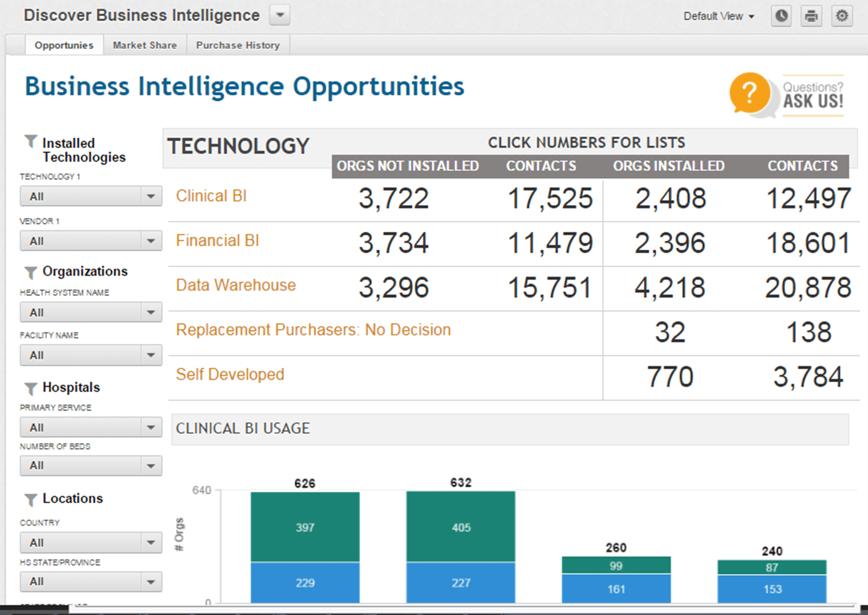Click the Installed Technologies filter funnel icon
Viewport: 868px width, 615px height.
(30, 141)
